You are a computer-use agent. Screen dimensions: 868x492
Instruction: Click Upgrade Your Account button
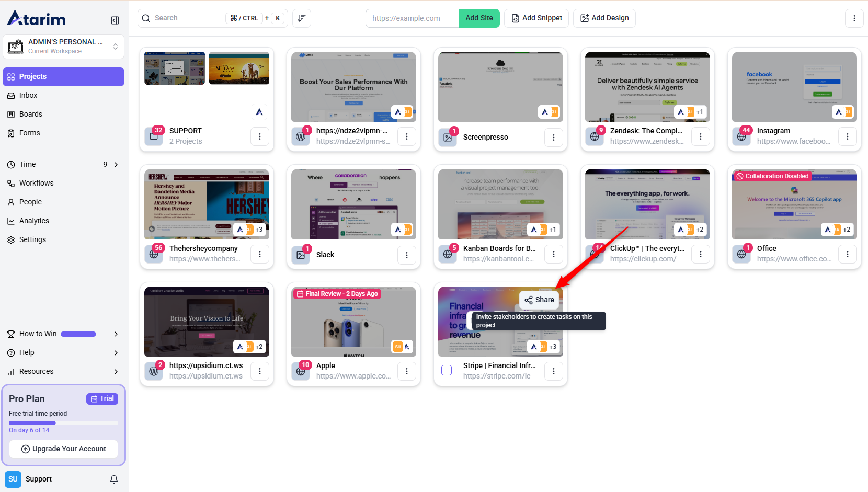pyautogui.click(x=63, y=449)
